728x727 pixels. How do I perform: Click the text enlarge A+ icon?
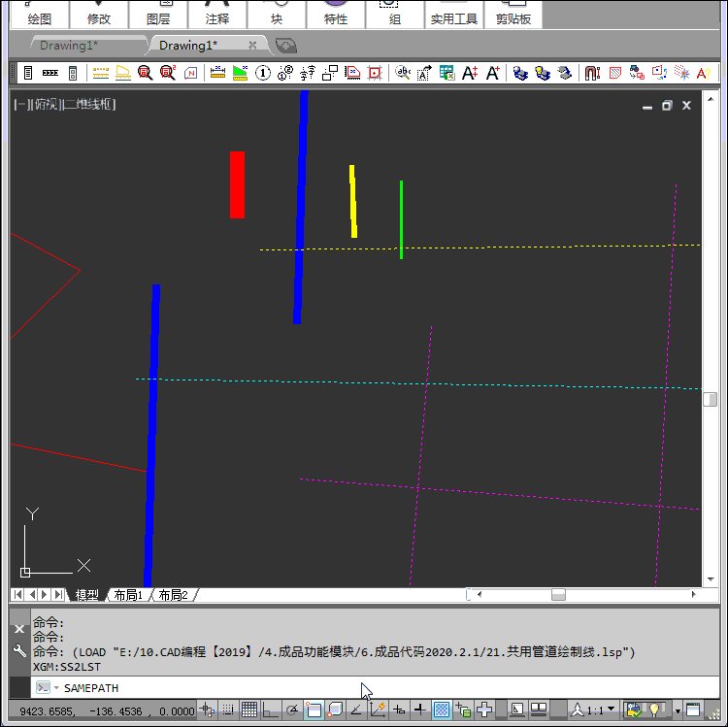click(x=470, y=73)
